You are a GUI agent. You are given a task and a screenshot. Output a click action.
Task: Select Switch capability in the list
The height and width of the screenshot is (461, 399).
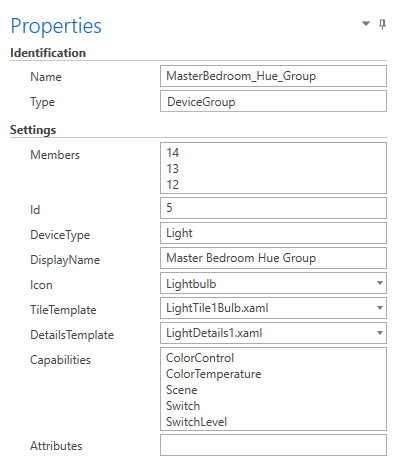point(183,406)
